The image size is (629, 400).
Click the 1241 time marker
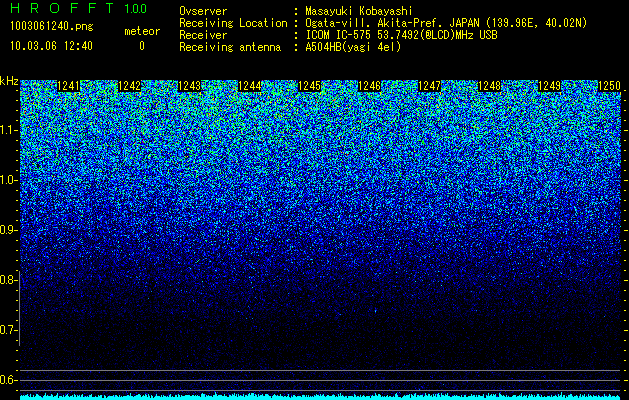69,86
